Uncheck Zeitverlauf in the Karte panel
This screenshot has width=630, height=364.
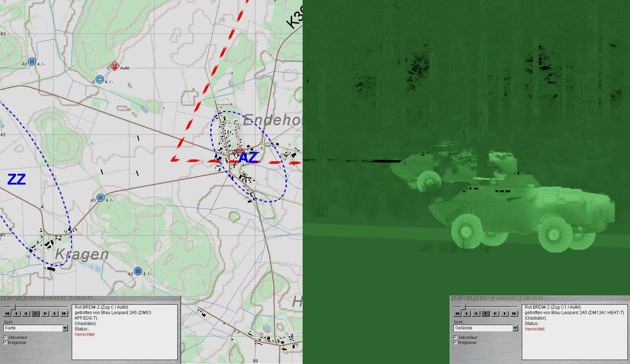[x=5, y=337]
